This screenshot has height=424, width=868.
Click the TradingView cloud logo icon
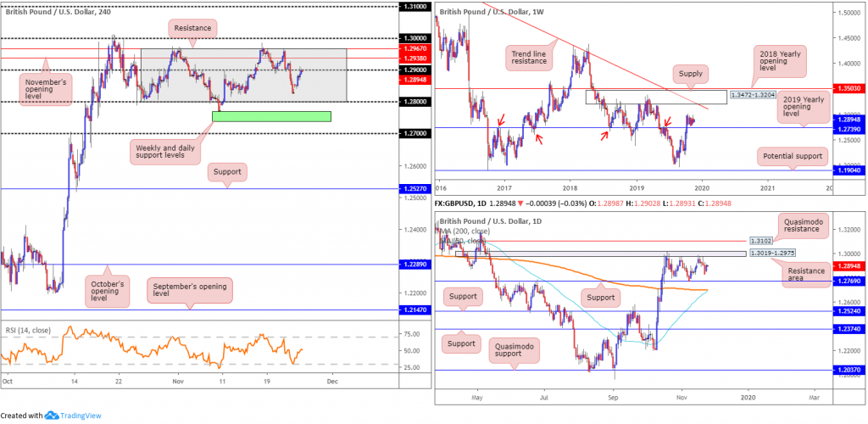tap(52, 416)
